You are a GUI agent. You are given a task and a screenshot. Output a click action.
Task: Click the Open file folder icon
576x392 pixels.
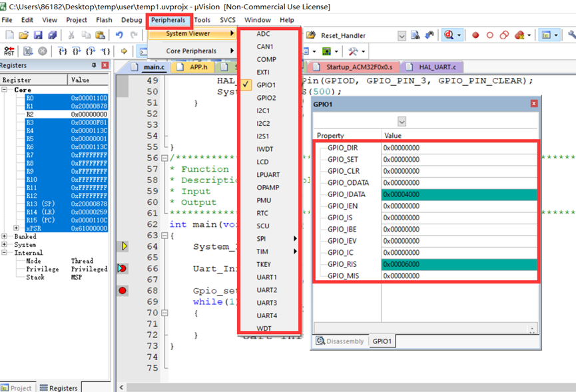tap(24, 35)
